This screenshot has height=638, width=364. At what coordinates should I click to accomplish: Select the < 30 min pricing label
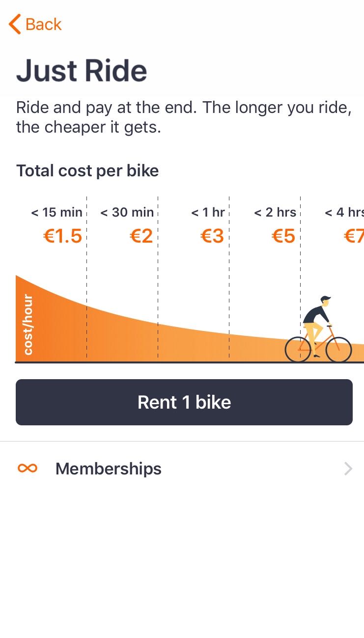coord(127,212)
